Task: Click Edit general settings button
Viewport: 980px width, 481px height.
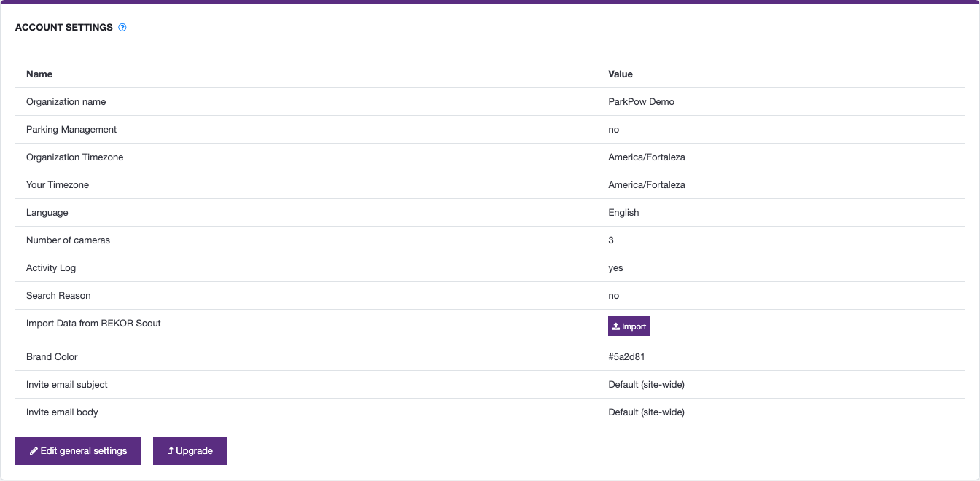Action: pyautogui.click(x=78, y=451)
